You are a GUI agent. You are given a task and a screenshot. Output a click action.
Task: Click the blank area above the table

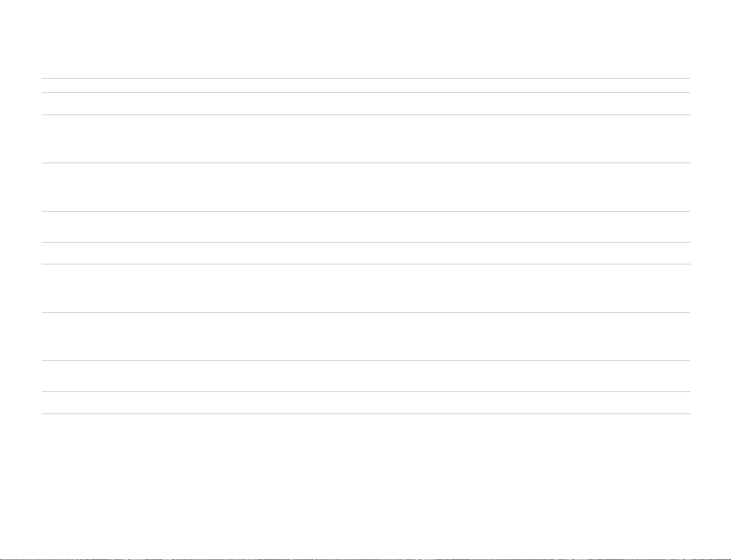(x=365, y=39)
